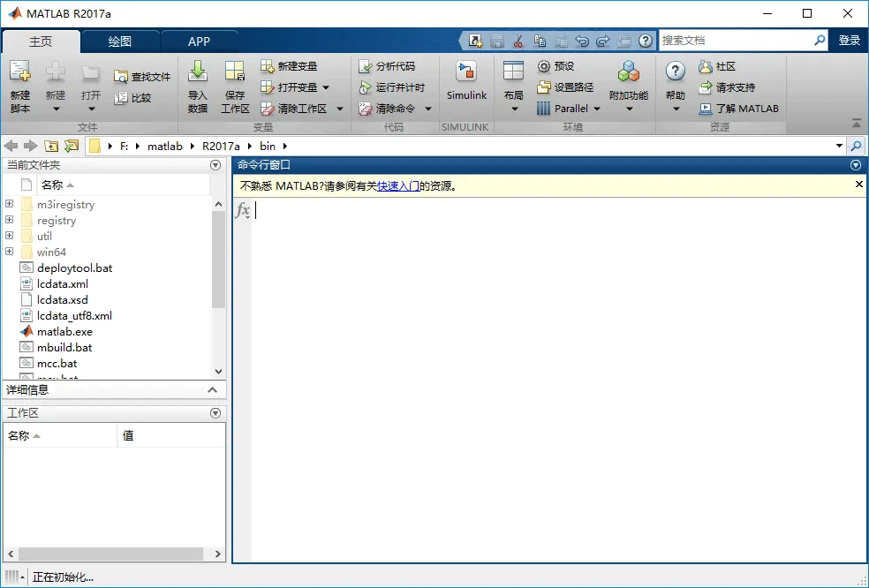
Task: Select the mcc.bat file
Action: pyautogui.click(x=57, y=364)
